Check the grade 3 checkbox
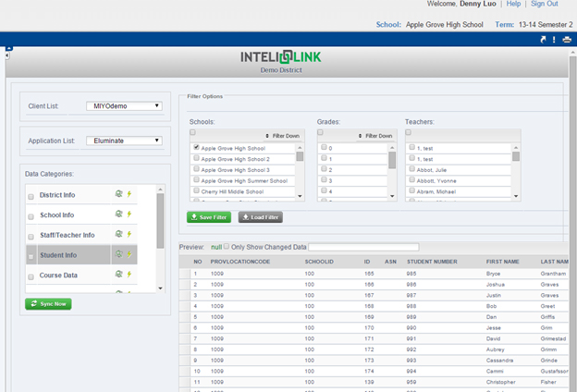Screen dimensions: 577x392 pos(324,179)
